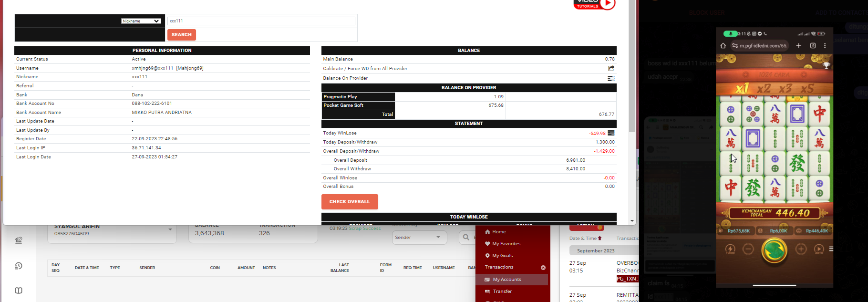The width and height of the screenshot is (868, 302).
Task: Click the Pragmatic Play provider row
Action: pyautogui.click(x=469, y=96)
